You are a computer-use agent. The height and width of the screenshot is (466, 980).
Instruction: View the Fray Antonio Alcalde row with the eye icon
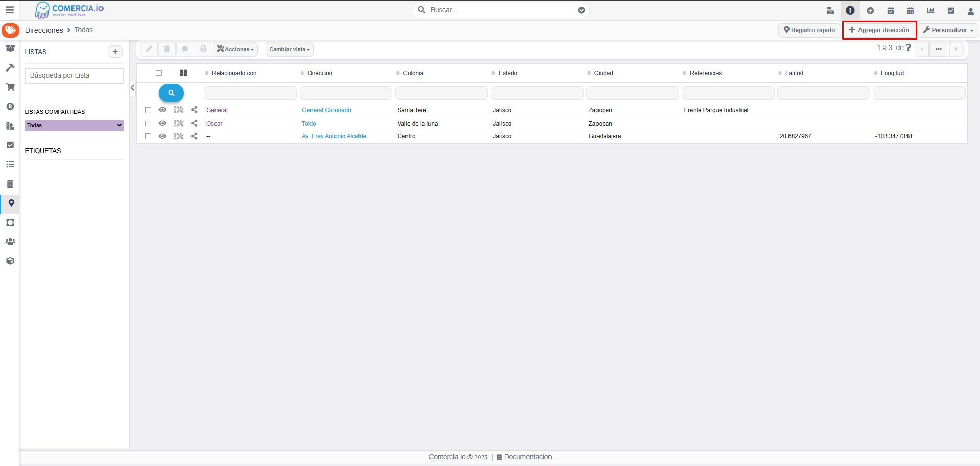coord(162,136)
